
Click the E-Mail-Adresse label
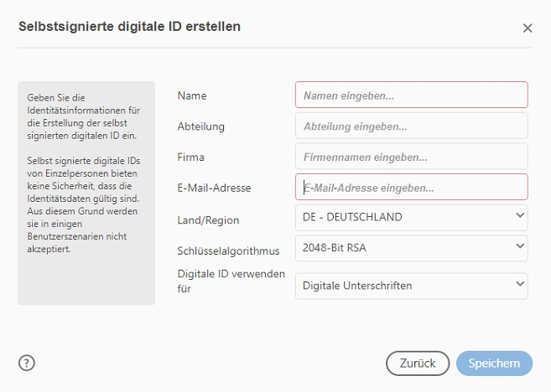click(x=214, y=188)
